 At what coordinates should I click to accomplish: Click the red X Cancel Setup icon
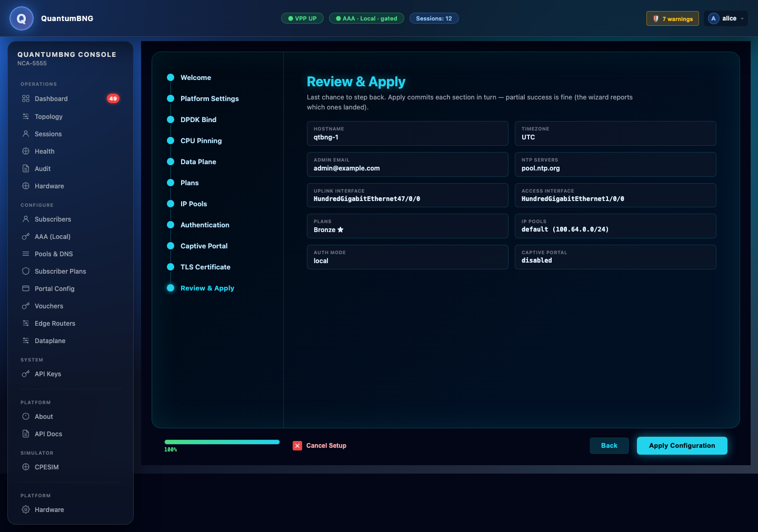click(297, 446)
